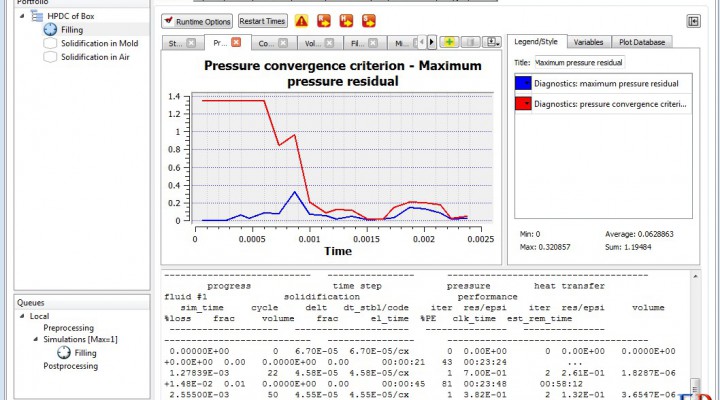720x400 pixels.
Task: Switch to the Variables tab
Action: click(588, 42)
